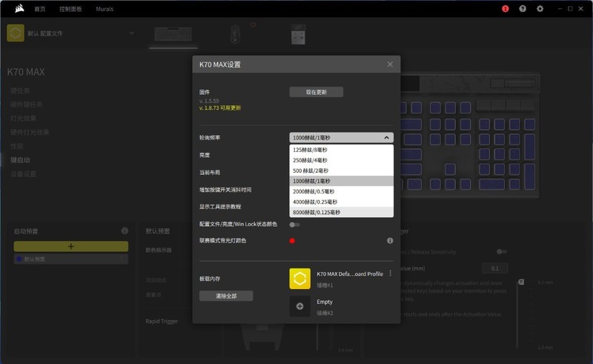This screenshot has width=593, height=364.
Task: Click the yellow K70 MAX Default profile icon
Action: [300, 279]
